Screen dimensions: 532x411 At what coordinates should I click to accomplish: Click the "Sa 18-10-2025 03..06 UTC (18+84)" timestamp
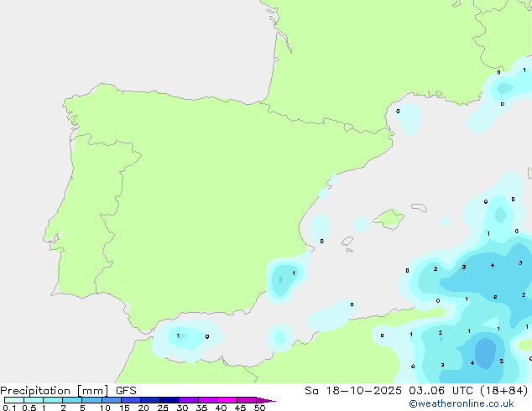[x=416, y=391]
